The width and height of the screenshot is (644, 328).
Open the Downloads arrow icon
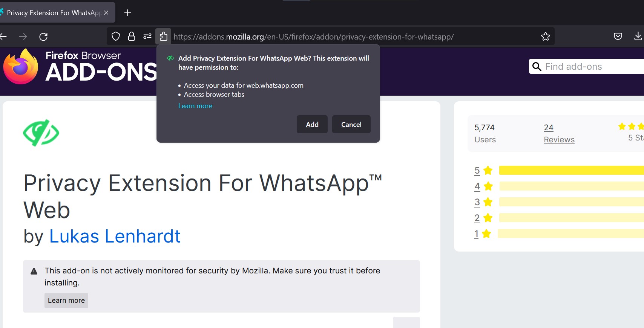[x=638, y=36]
